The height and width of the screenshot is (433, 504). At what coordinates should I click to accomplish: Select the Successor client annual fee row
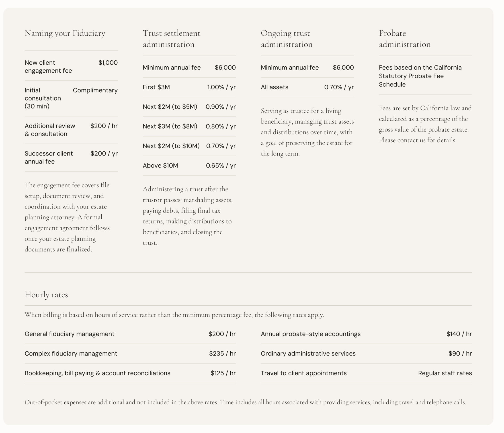pyautogui.click(x=71, y=157)
